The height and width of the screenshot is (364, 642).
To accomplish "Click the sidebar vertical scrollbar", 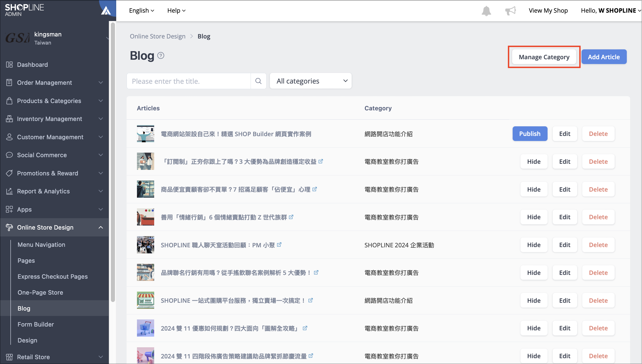I will [x=113, y=162].
